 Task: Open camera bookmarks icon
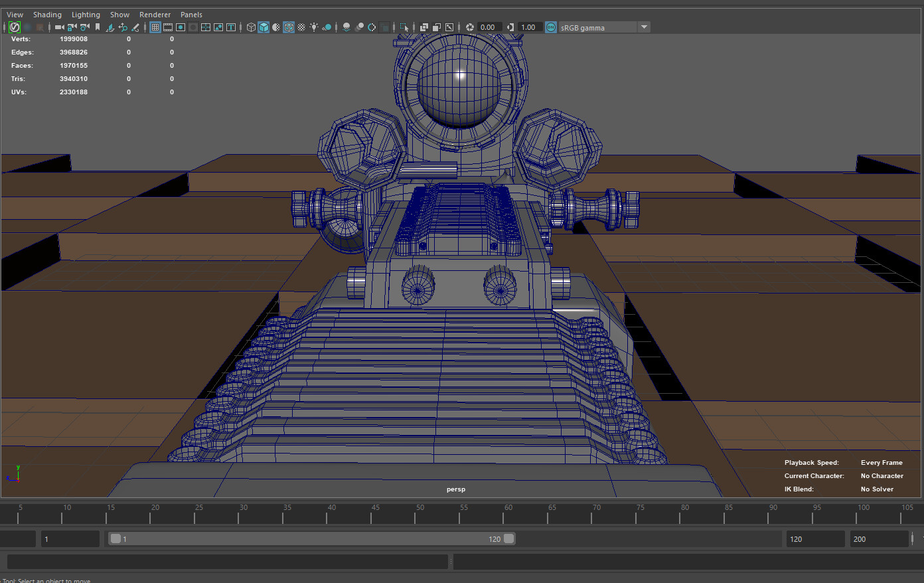pyautogui.click(x=98, y=27)
